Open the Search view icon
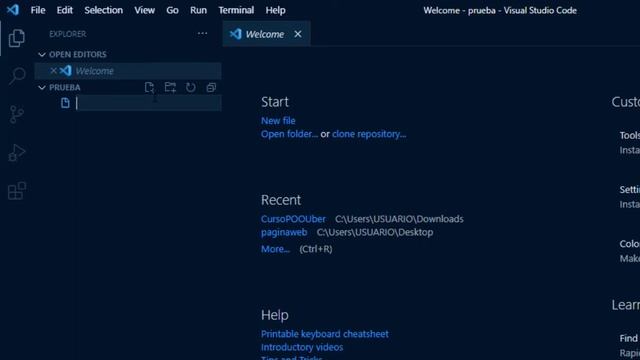 pyautogui.click(x=17, y=76)
